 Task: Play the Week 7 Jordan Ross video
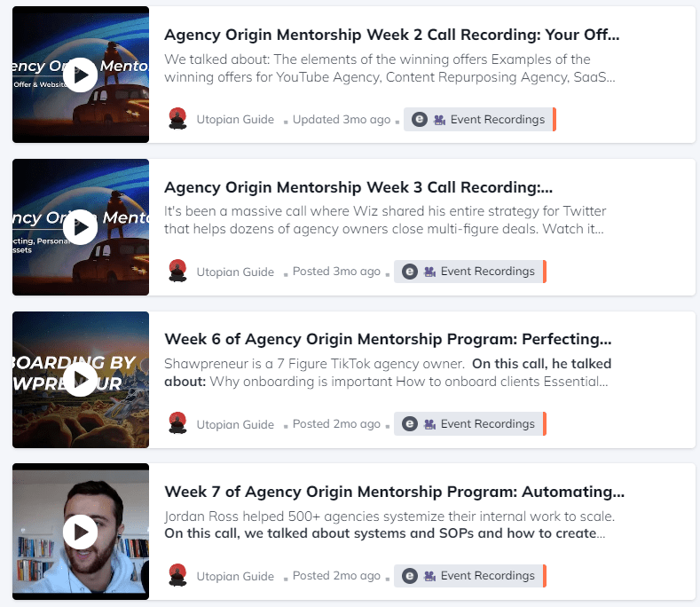(81, 532)
